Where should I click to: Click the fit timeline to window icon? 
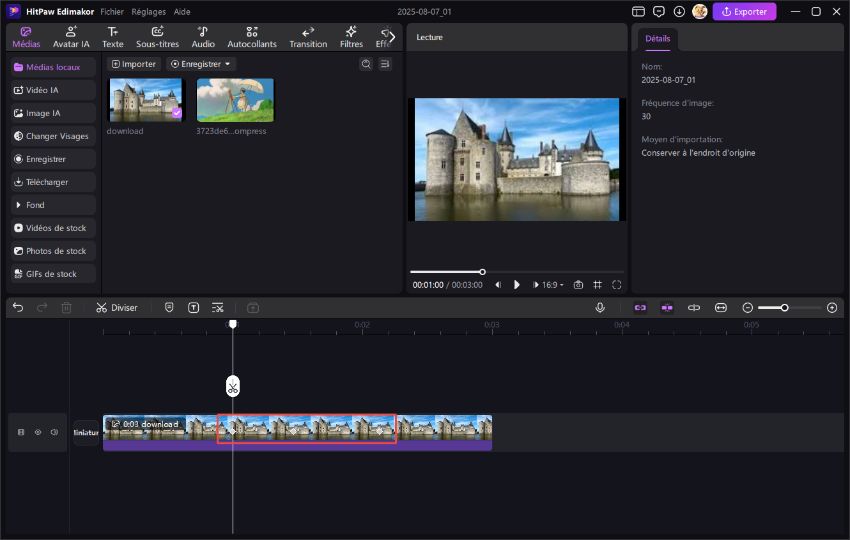720,307
